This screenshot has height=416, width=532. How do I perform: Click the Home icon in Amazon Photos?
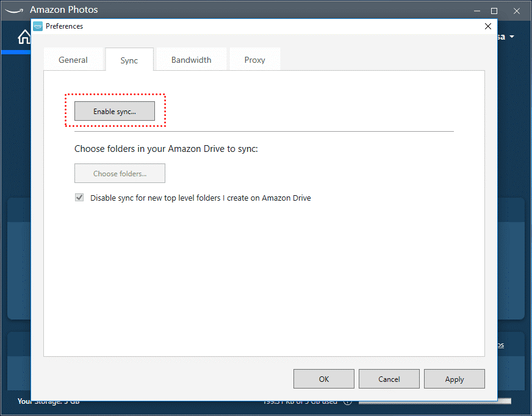pyautogui.click(x=24, y=38)
